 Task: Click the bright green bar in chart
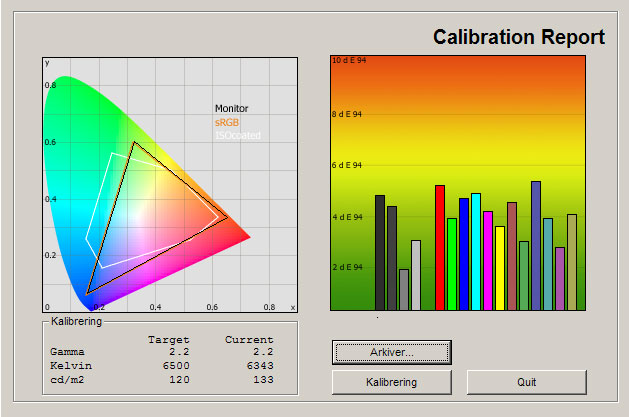point(452,264)
